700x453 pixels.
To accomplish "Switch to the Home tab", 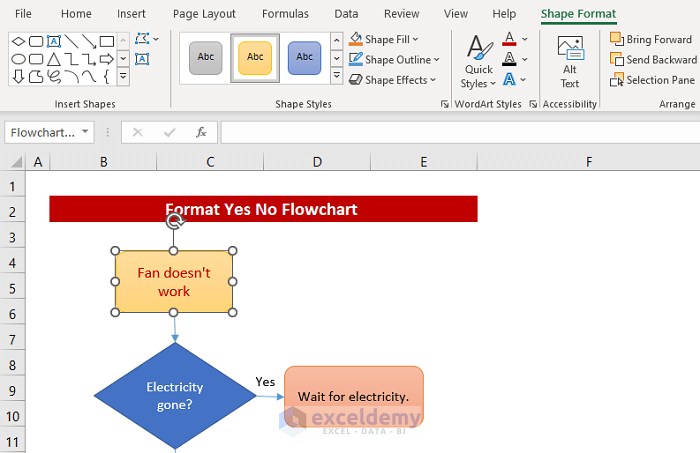I will click(76, 14).
